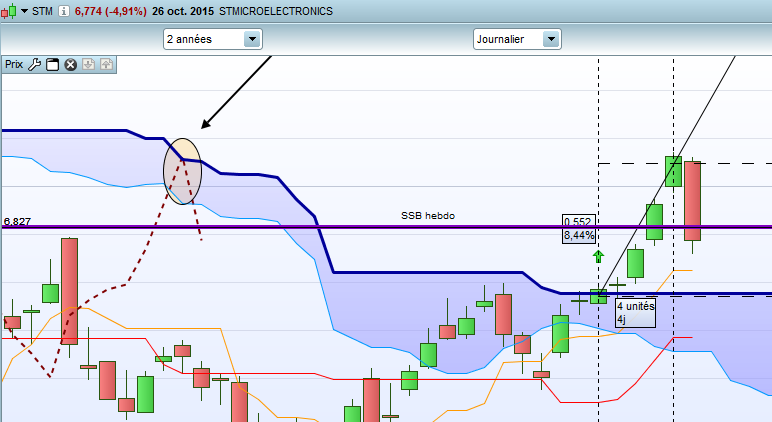This screenshot has width=772, height=422.
Task: Move Prix panel up with arrow icon
Action: [106, 65]
